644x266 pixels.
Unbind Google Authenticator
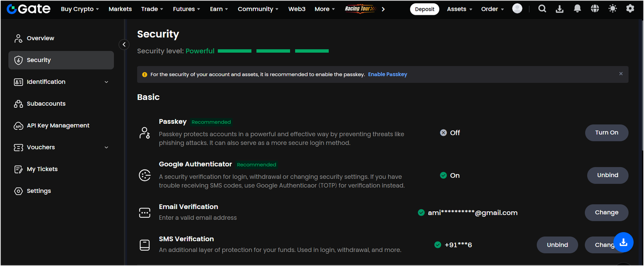pyautogui.click(x=607, y=175)
